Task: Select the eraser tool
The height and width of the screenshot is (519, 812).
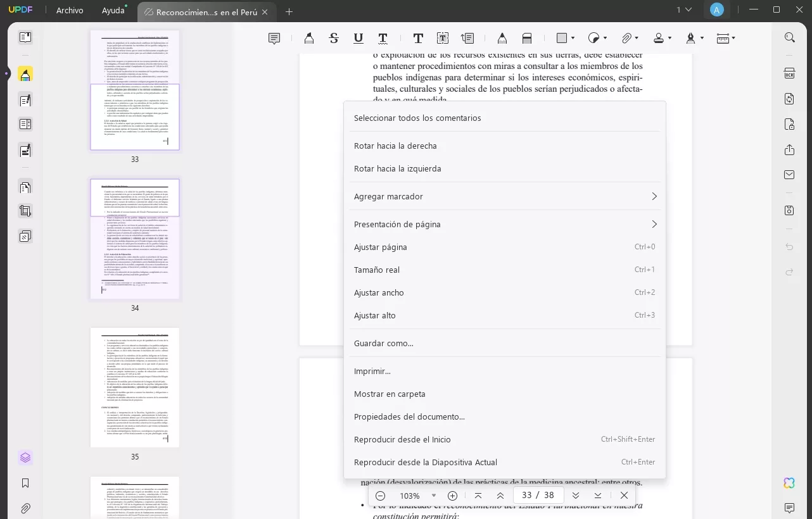Action: [527, 39]
